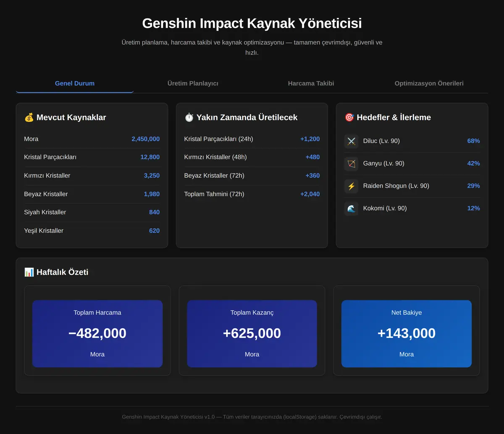Image resolution: width=504 pixels, height=434 pixels.
Task: Click the Kırmızı Kristaller value 3,250
Action: [152, 176]
